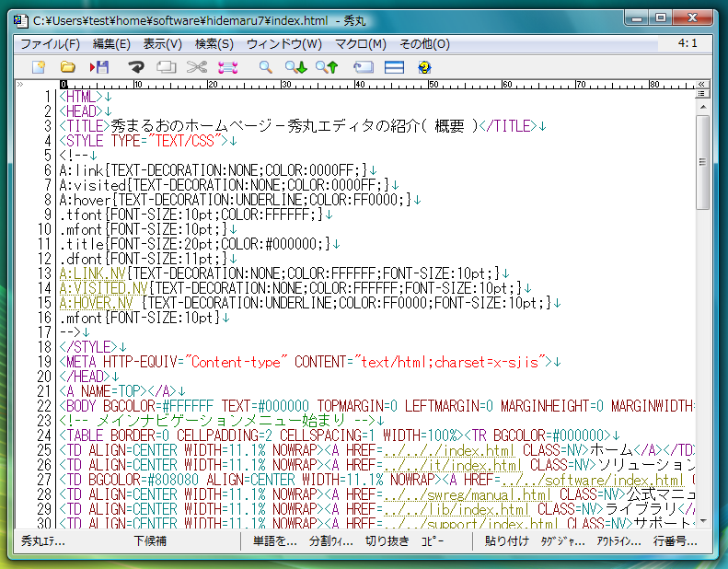Click A:VISITED.NV selector on line 14
The width and height of the screenshot is (728, 569).
103,288
